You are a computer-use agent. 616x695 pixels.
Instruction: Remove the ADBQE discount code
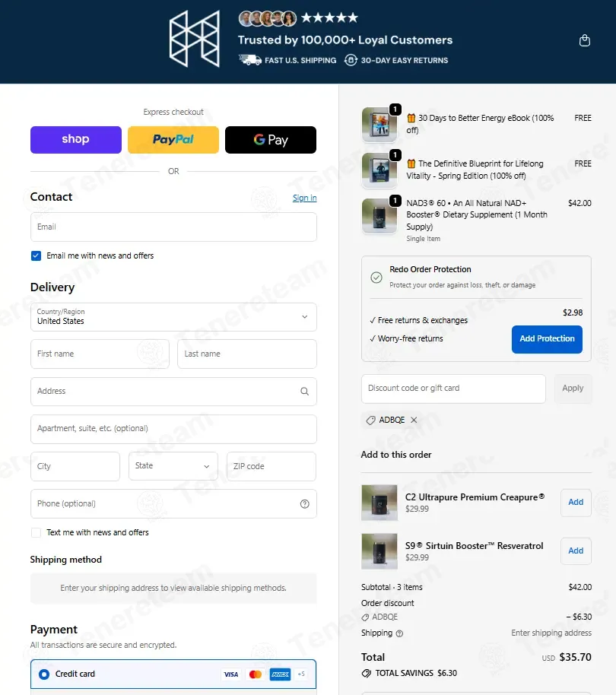414,420
